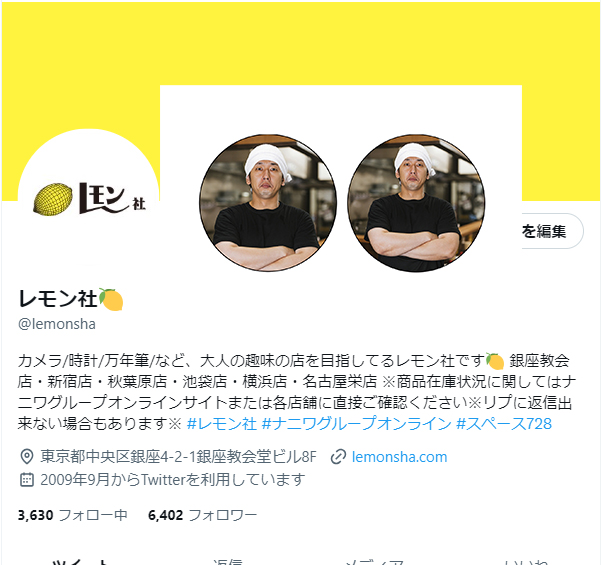The image size is (605, 565).
Task: Click the レモン社 display name
Action: pyautogui.click(x=57, y=299)
